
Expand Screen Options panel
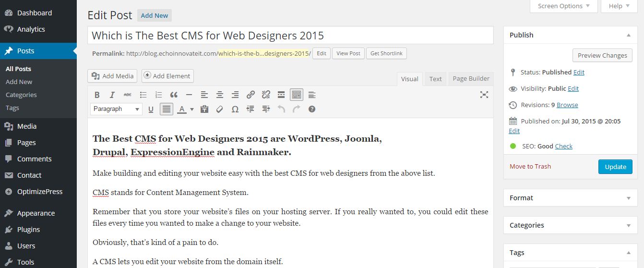[x=564, y=6]
